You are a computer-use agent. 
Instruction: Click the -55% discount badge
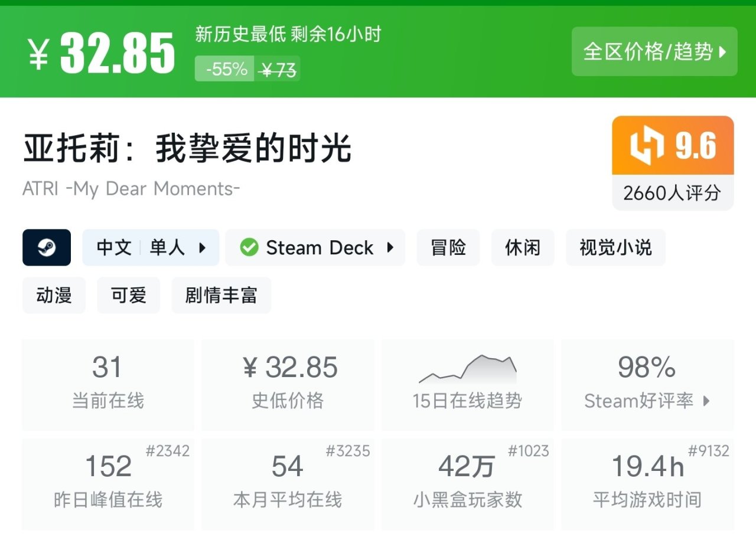pos(226,70)
